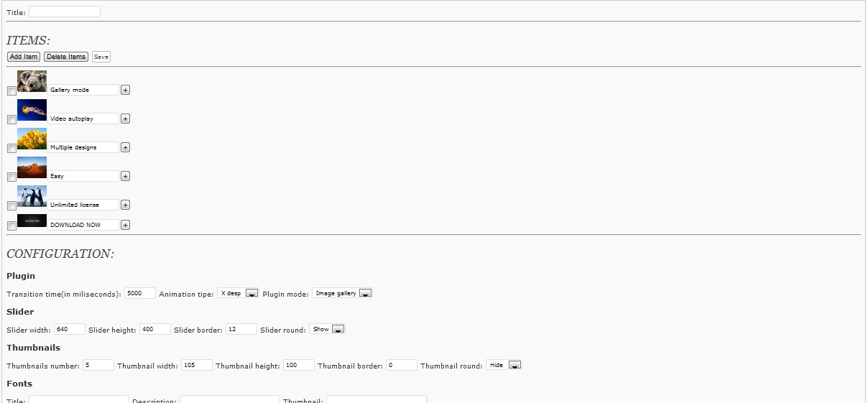The image size is (868, 403).
Task: Tick the Multiple designs item checkbox
Action: (x=11, y=148)
